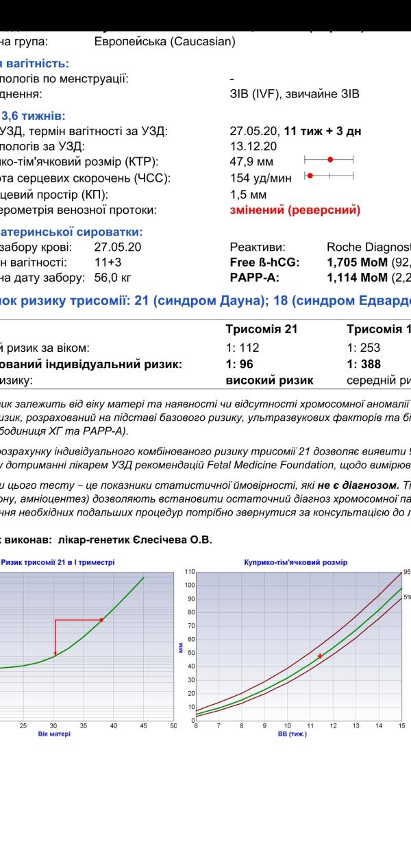This screenshot has height=868, width=411.
Task: Click the 'Реактиви:' label
Action: (258, 247)
